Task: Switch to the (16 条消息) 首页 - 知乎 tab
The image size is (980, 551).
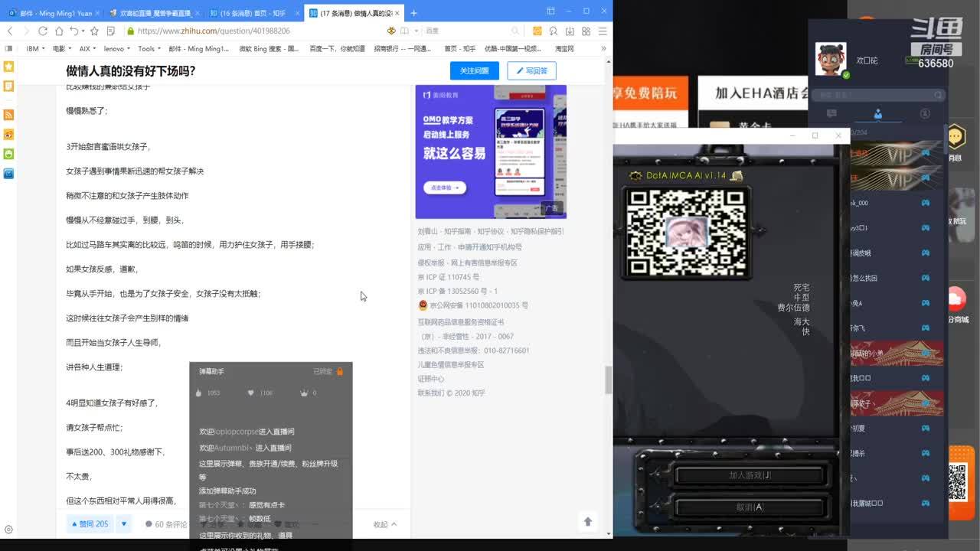Action: [x=253, y=13]
